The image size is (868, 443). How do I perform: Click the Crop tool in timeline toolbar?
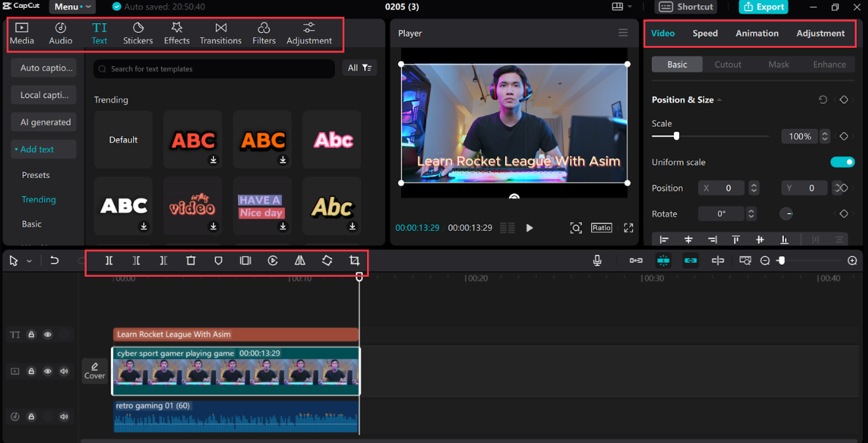click(354, 261)
